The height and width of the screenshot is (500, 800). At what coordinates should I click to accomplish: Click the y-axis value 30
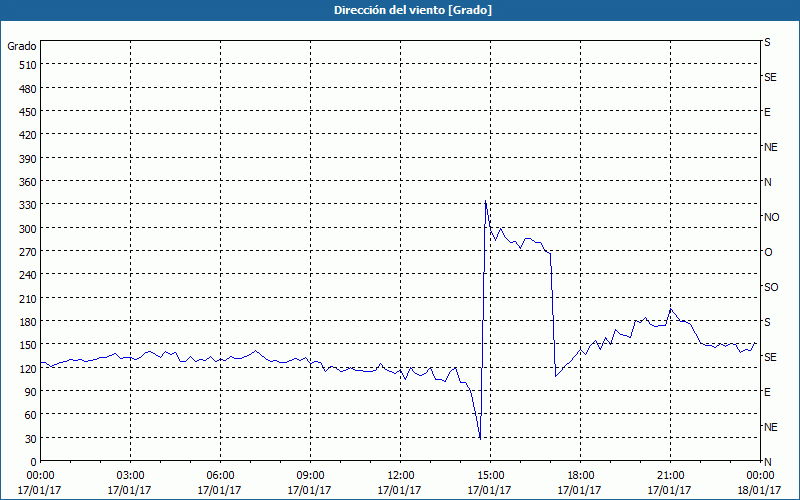[x=31, y=439]
